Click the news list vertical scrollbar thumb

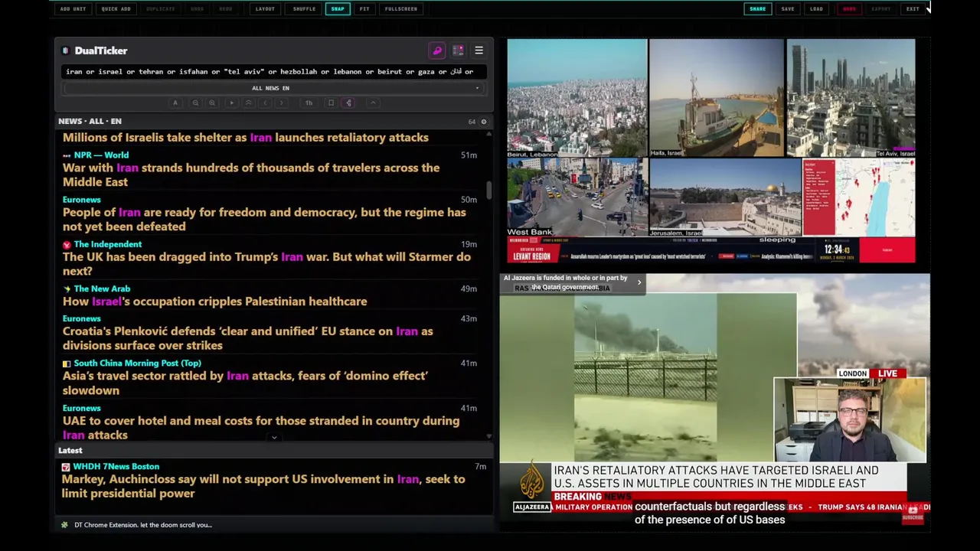(x=489, y=190)
